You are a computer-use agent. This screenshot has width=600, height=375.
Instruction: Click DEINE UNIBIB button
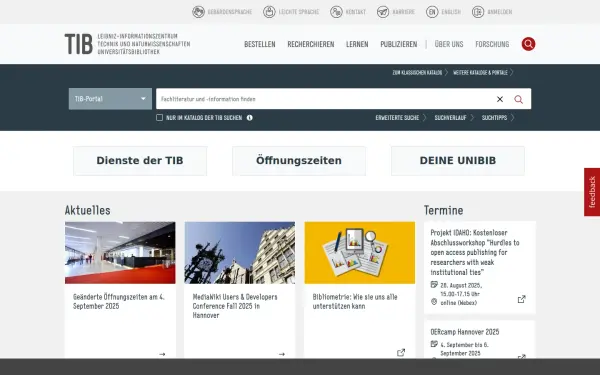458,161
